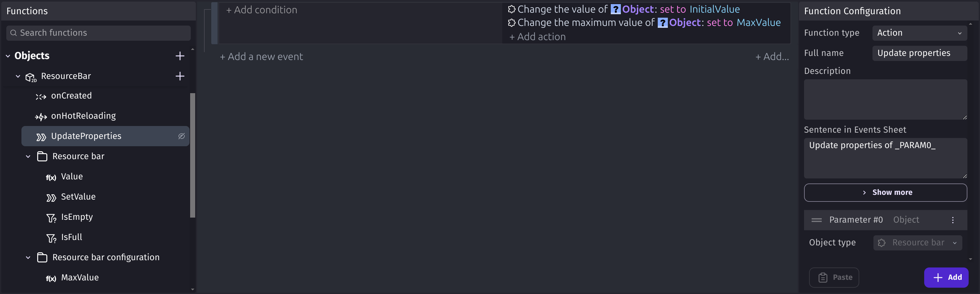
Task: Collapse the Resource bar configuration folder
Action: coord(28,257)
